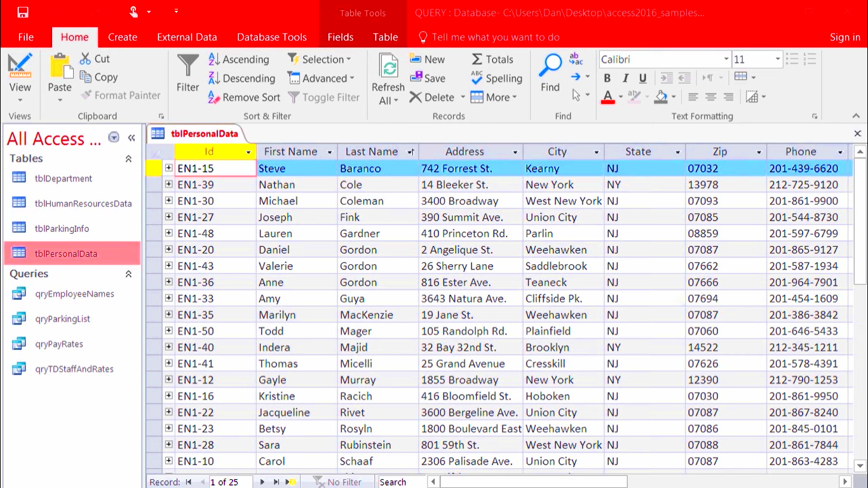Collapse the Tables group chevron
868x488 pixels.
coord(128,159)
